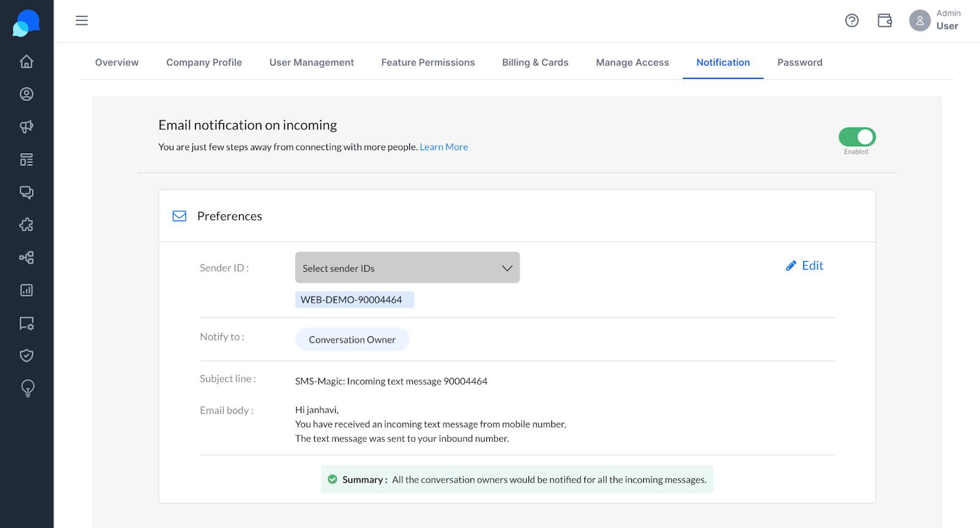Click the subject line text SMS-Magic: Incoming

pyautogui.click(x=391, y=381)
